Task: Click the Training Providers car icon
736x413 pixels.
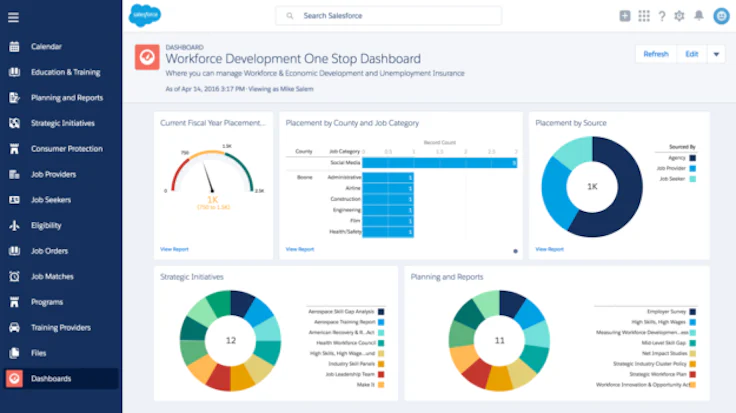Action: [14, 328]
